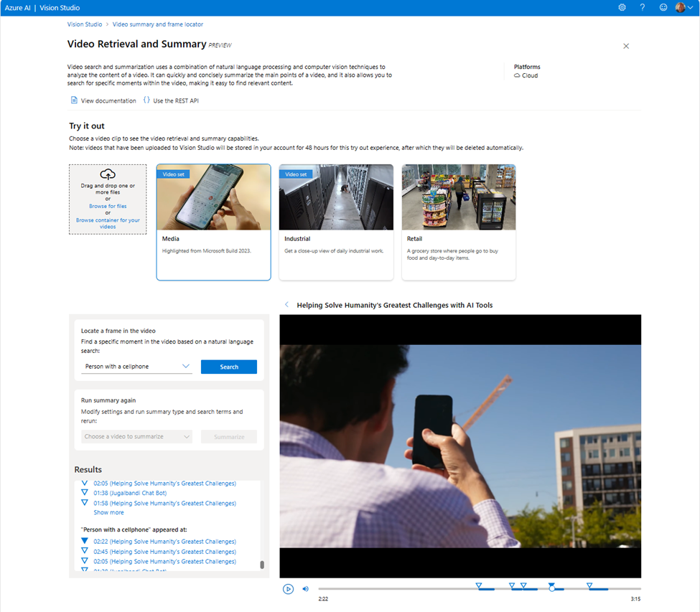This screenshot has height=612, width=700.
Task: Go to Vision Studio breadcrumb
Action: pyautogui.click(x=85, y=24)
